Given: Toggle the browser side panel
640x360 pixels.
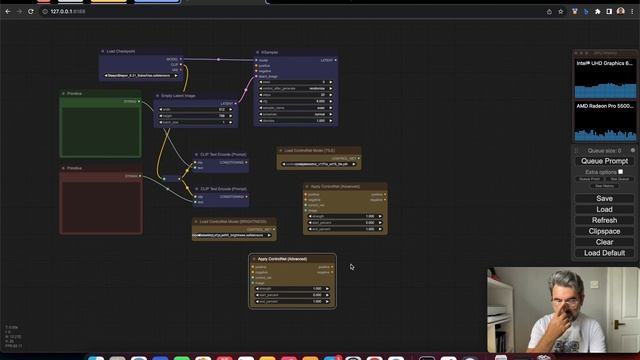Looking at the screenshot, I should click(x=609, y=11).
